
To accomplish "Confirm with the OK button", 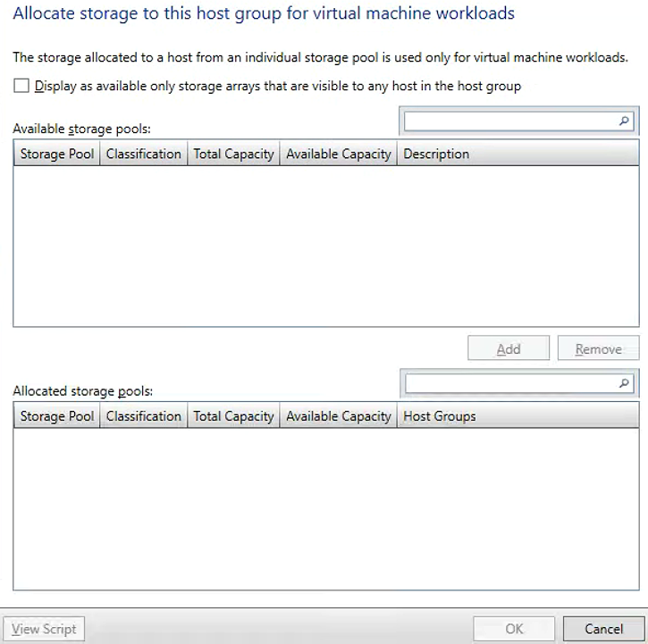I will tap(514, 629).
